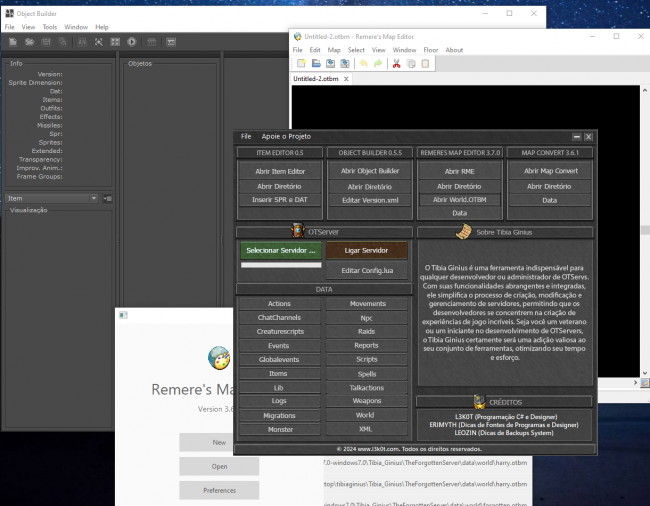
Task: Open the Creaturescripts data button
Action: pos(280,332)
